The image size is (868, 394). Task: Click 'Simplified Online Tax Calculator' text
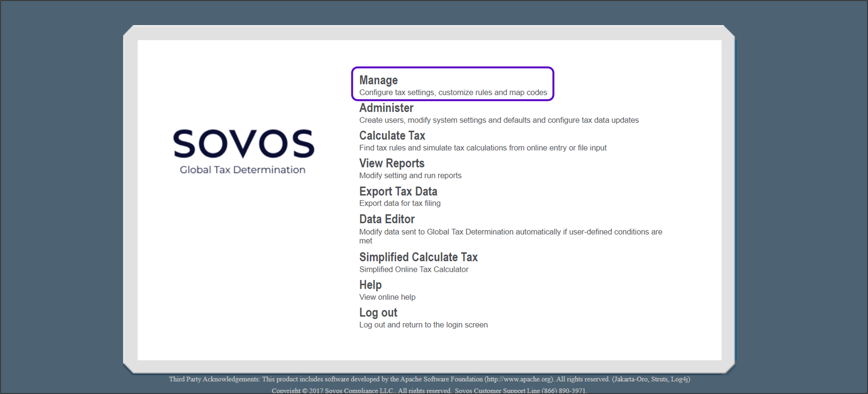413,269
